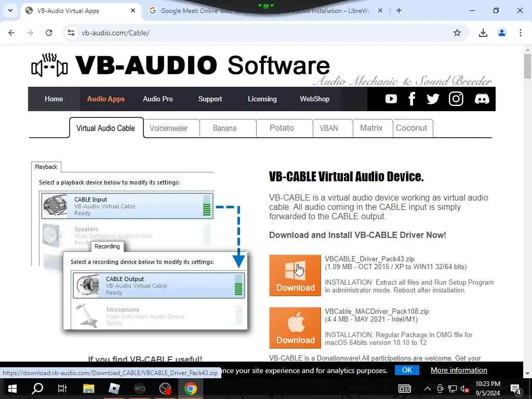Show hidden system tray icons
The height and width of the screenshot is (399, 532).
(428, 389)
